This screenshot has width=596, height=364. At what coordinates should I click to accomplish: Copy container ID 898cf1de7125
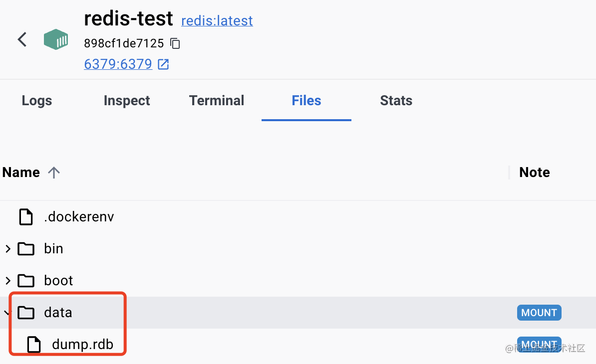point(175,43)
